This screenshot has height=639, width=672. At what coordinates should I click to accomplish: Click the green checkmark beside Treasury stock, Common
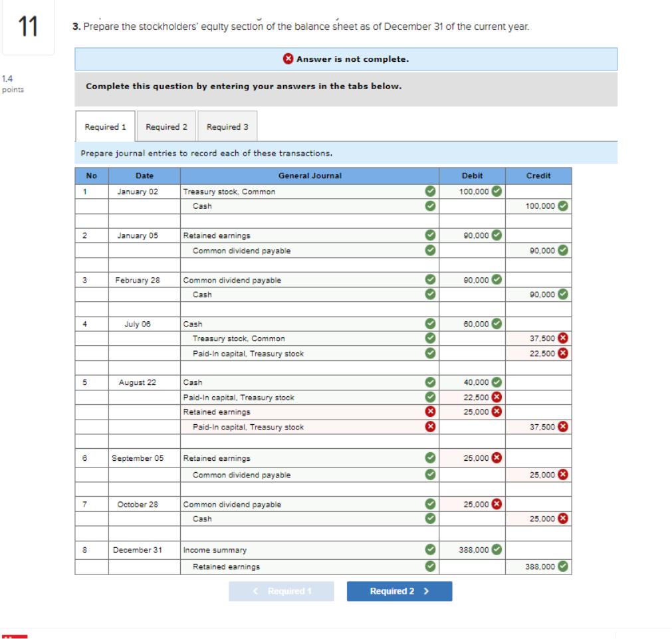click(x=430, y=192)
